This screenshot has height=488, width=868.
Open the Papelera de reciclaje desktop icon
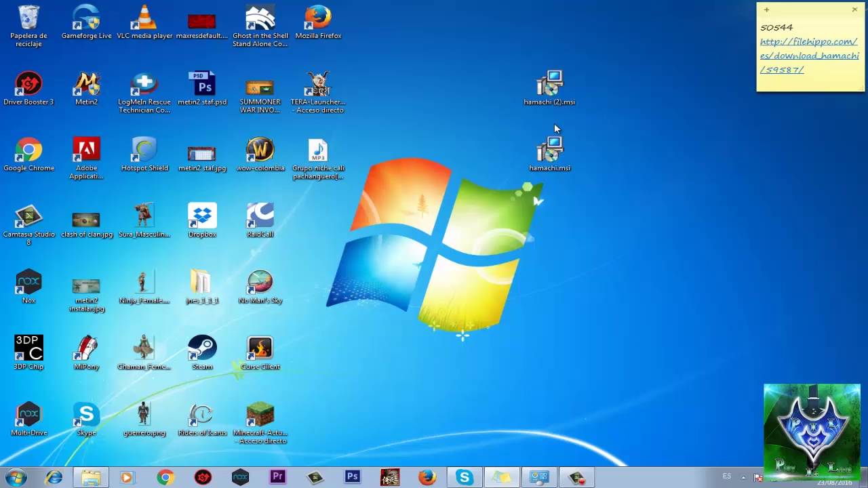28,26
